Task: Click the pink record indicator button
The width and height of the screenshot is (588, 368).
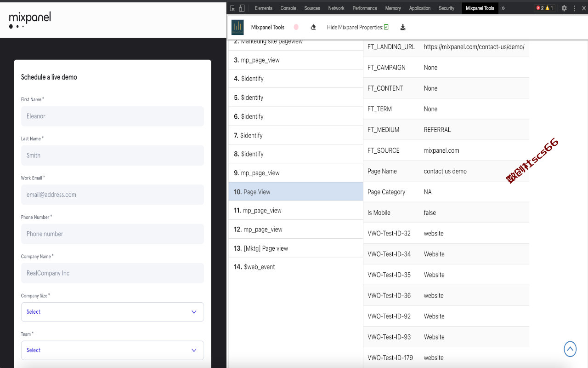Action: coord(296,27)
